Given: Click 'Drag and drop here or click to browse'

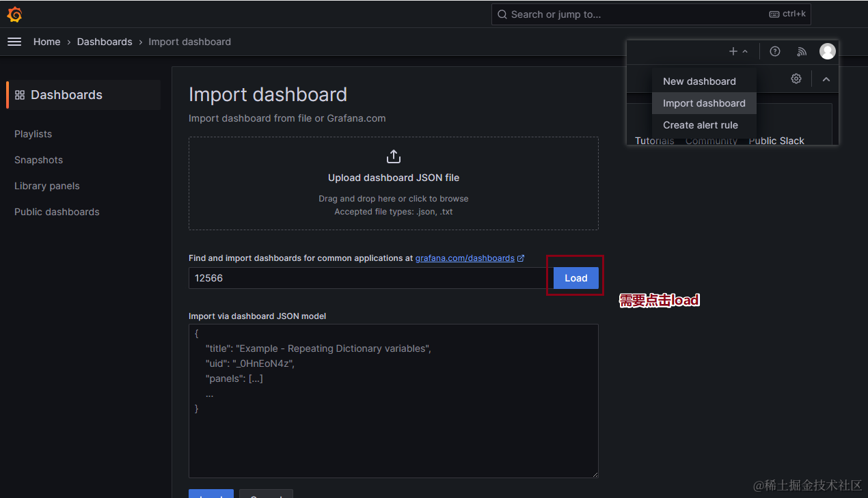Looking at the screenshot, I should coord(394,199).
